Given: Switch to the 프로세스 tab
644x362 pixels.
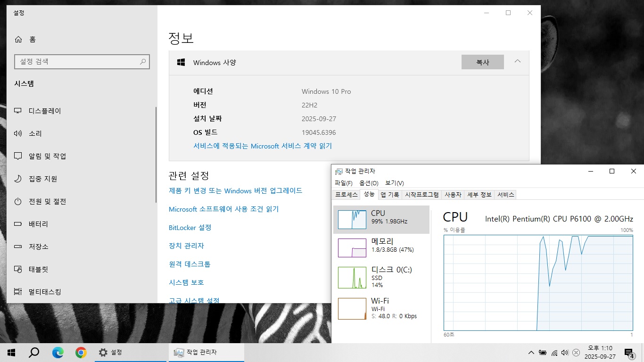Looking at the screenshot, I should coord(346,195).
